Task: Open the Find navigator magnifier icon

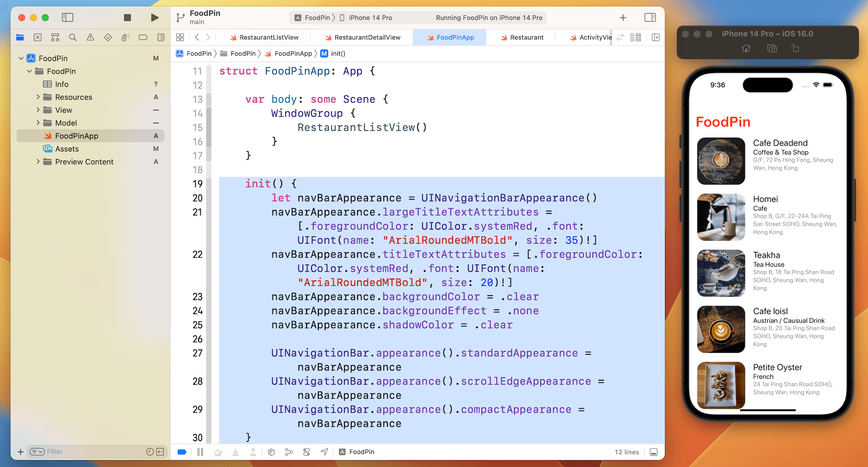Action: (x=73, y=38)
